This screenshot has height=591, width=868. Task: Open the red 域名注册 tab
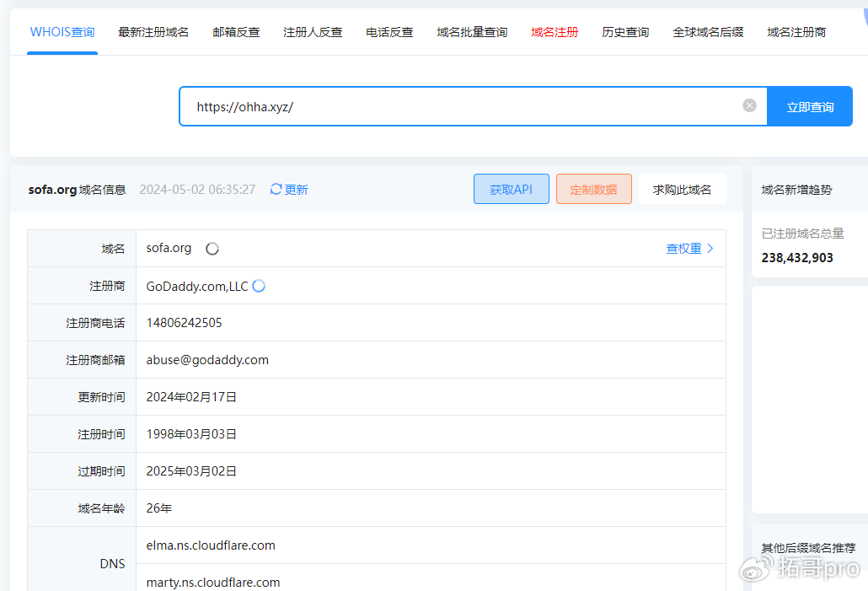click(x=555, y=32)
